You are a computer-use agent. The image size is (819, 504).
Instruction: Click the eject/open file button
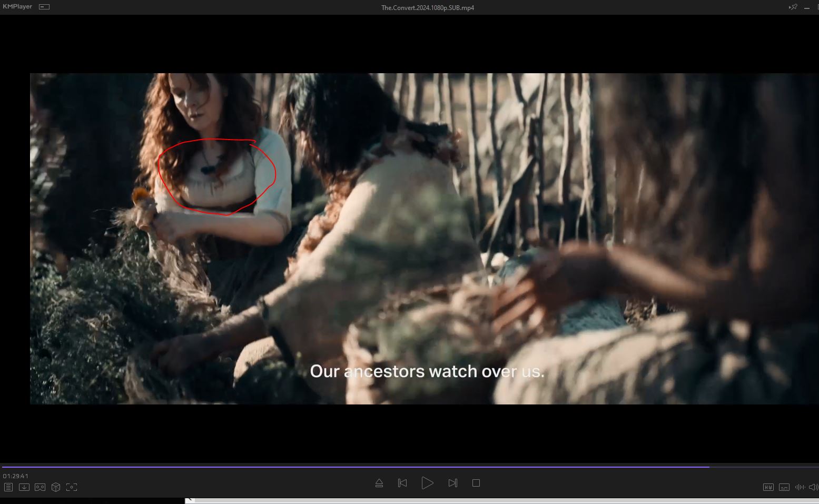(x=379, y=483)
